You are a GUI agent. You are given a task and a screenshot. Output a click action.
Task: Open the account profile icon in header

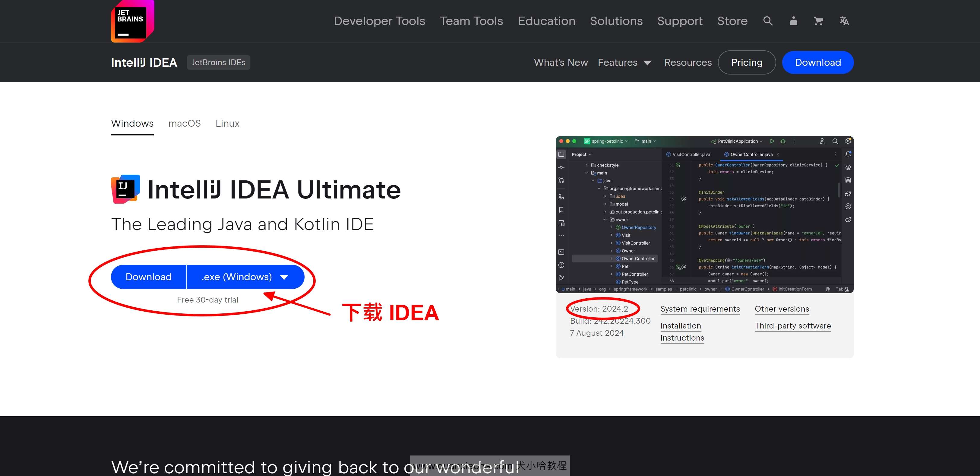(793, 21)
